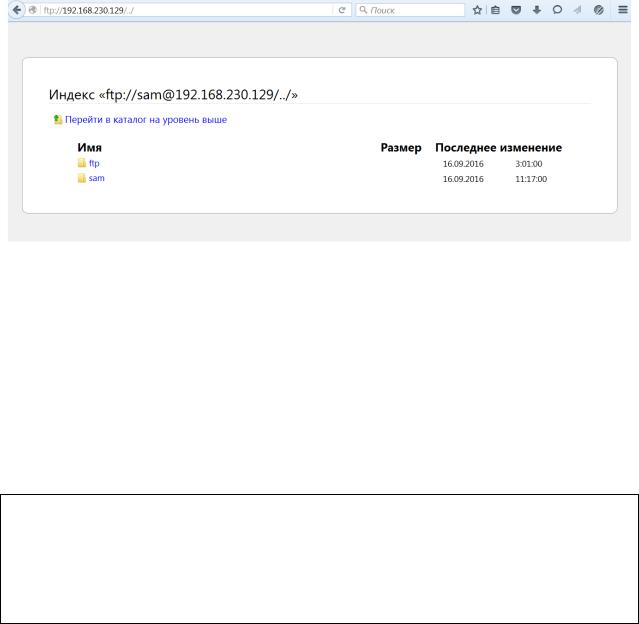Bookmark this page with the star icon
The image size is (639, 624).
pos(477,10)
